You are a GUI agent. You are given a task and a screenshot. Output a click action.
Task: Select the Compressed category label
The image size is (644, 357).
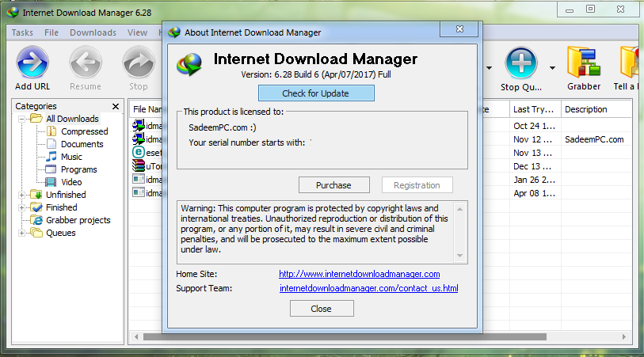click(x=85, y=131)
